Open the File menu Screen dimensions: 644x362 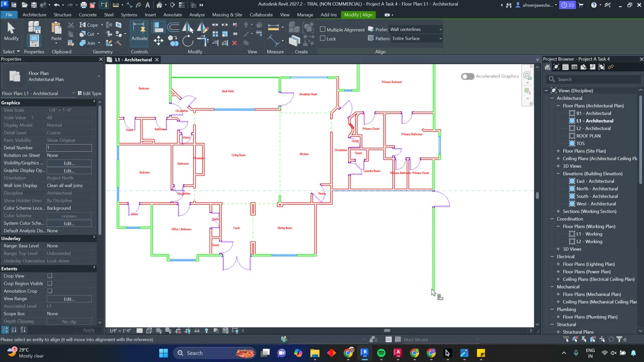[x=9, y=15]
